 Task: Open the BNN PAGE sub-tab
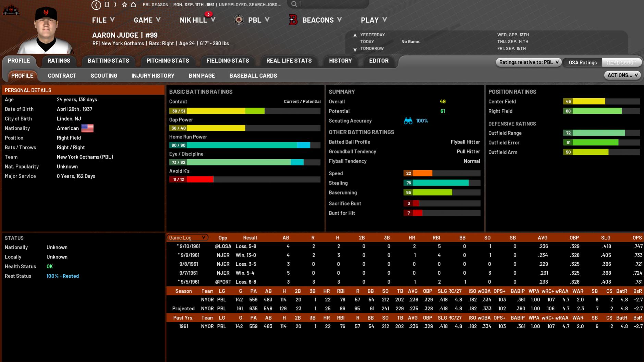(202, 76)
